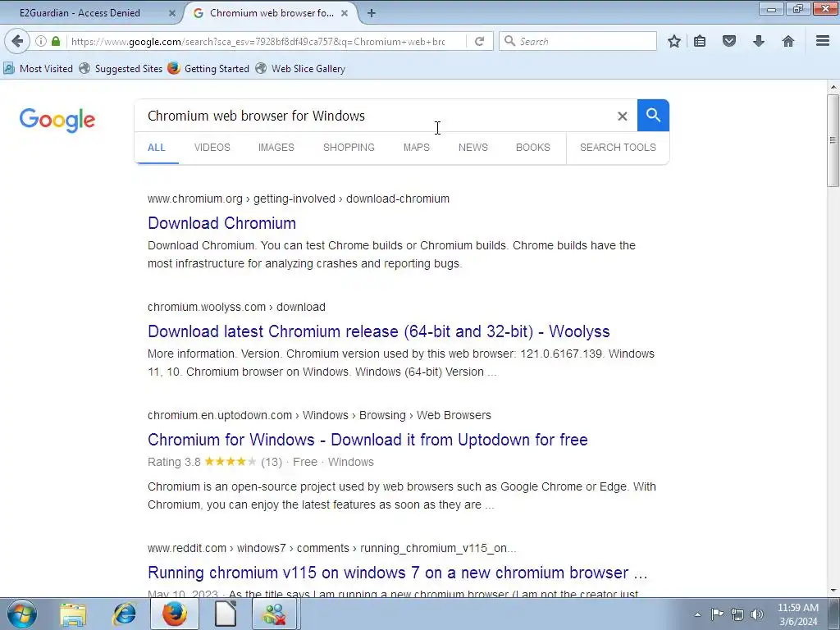Click the page vertical scrollbar thumb
This screenshot has height=630, width=840.
click(x=833, y=141)
